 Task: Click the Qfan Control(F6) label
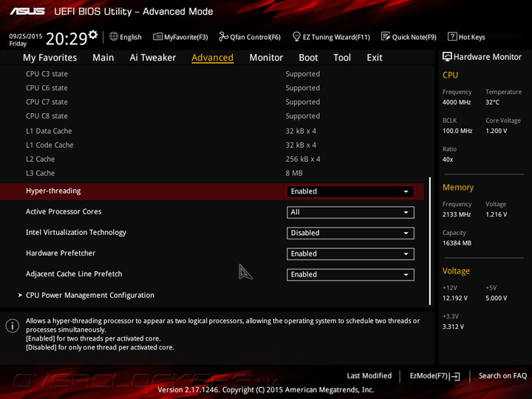[x=256, y=37]
